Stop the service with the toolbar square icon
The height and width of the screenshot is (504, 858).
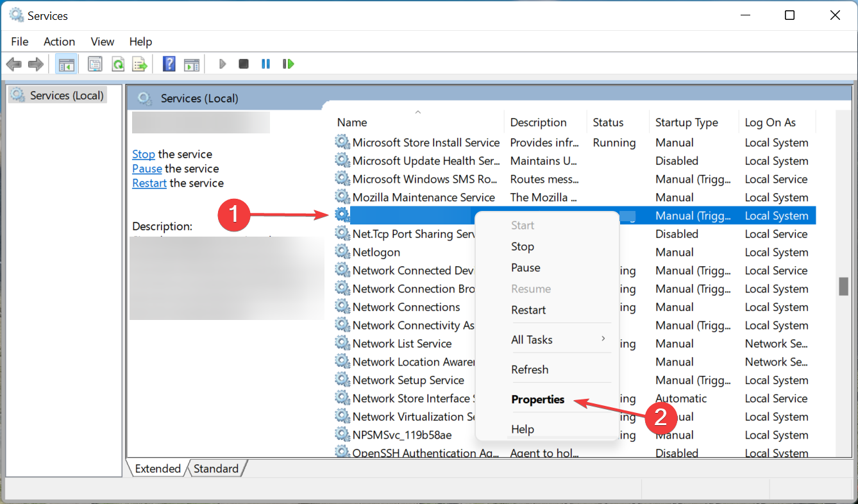244,64
